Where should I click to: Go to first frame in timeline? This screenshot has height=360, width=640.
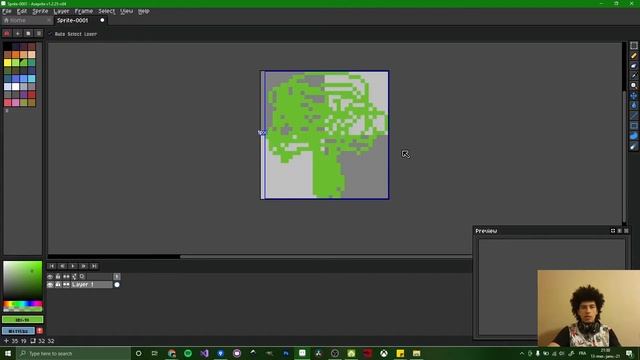(52, 266)
